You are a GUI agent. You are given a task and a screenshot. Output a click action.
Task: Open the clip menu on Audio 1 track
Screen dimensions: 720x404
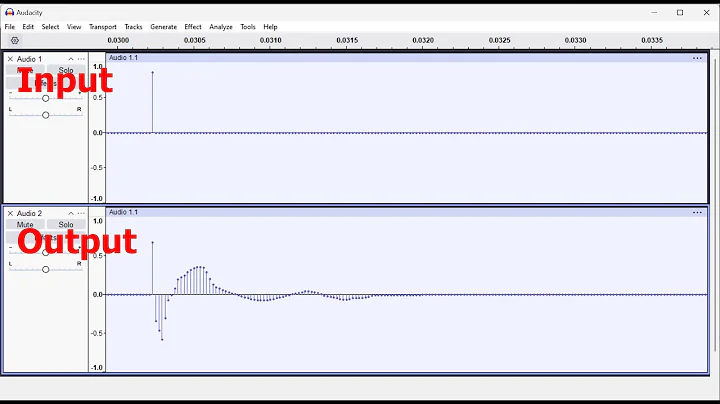click(x=697, y=58)
